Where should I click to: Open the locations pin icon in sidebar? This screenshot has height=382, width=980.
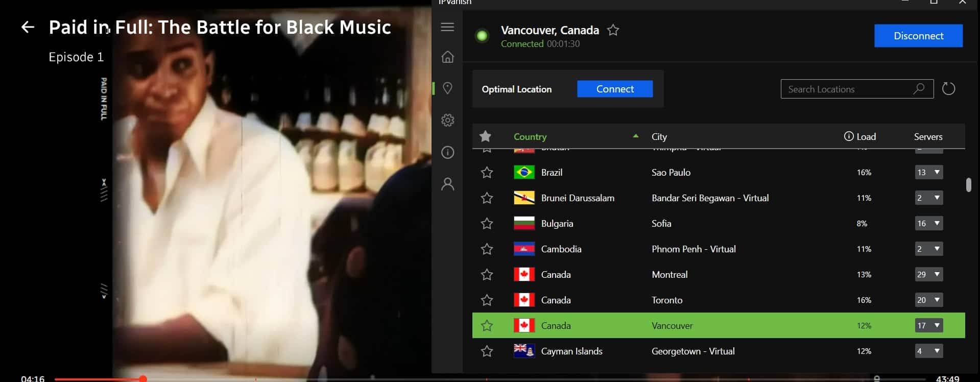447,88
